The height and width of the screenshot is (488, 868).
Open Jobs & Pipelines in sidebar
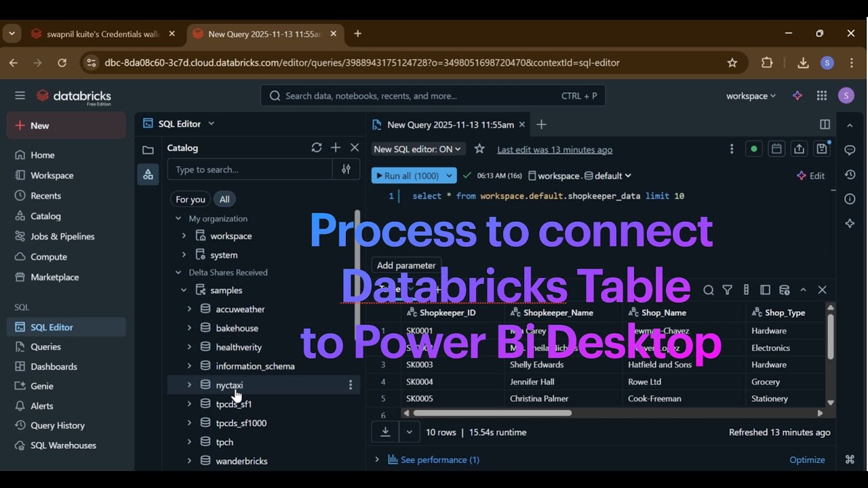pos(66,237)
